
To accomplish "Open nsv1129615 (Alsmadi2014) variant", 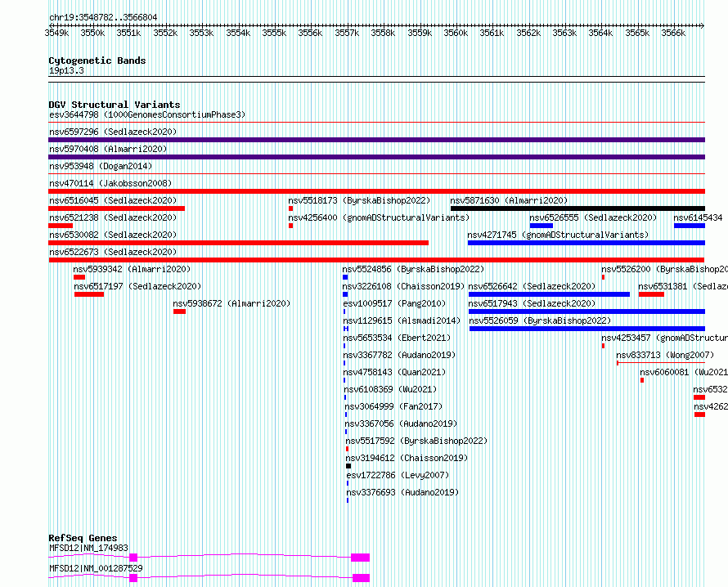I will pyautogui.click(x=402, y=320).
